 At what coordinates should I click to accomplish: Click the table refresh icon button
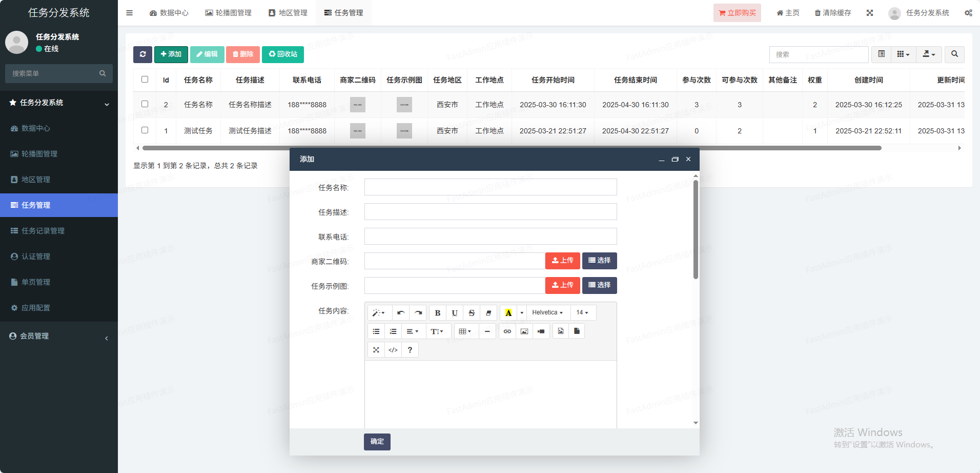142,54
